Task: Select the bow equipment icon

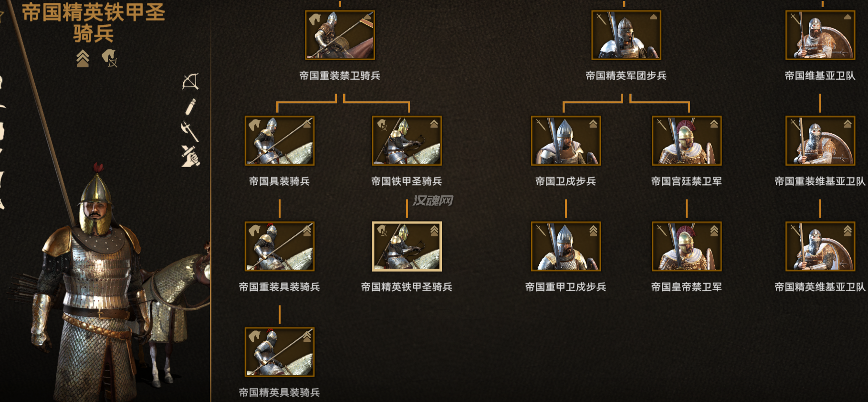Action: 190,82
